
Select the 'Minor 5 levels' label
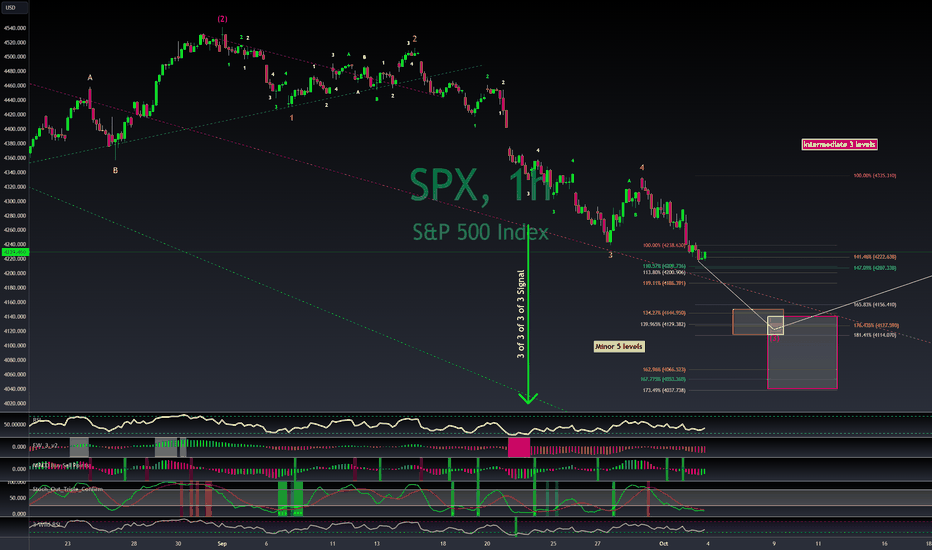coord(619,346)
